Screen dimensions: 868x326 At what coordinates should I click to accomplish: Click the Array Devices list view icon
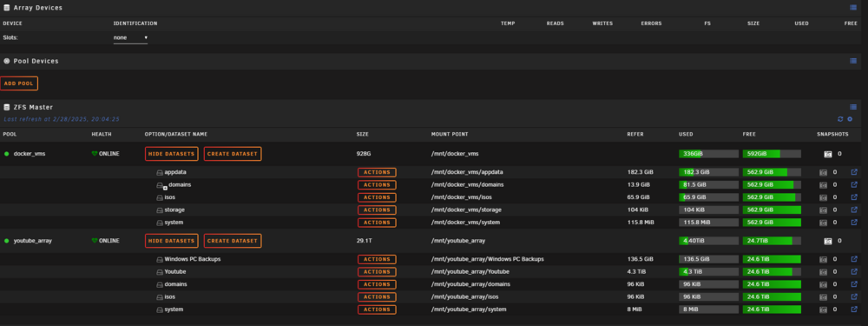tap(853, 7)
